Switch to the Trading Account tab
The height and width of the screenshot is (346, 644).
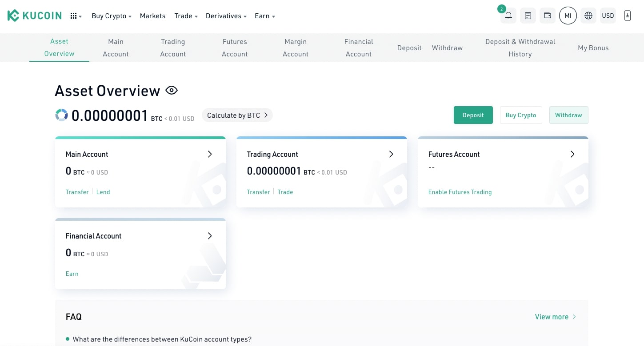[173, 48]
